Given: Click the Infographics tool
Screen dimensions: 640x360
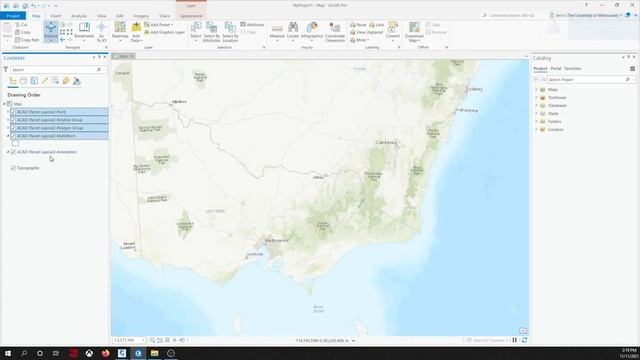Looking at the screenshot, I should click(312, 31).
